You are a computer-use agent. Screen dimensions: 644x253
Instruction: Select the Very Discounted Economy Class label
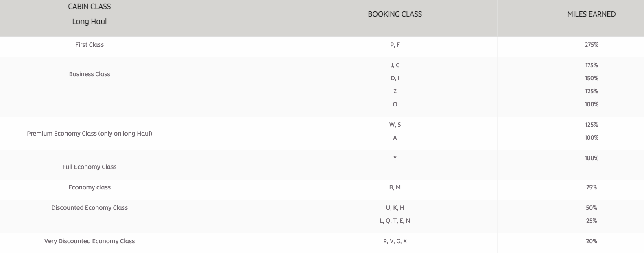coord(90,241)
